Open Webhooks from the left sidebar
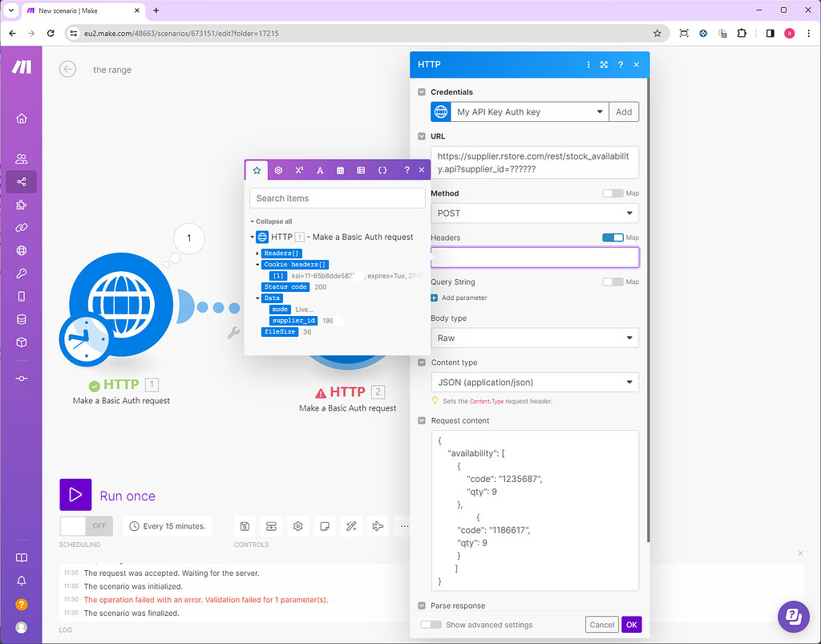Screen dimensions: 821x644 pyautogui.click(x=21, y=249)
